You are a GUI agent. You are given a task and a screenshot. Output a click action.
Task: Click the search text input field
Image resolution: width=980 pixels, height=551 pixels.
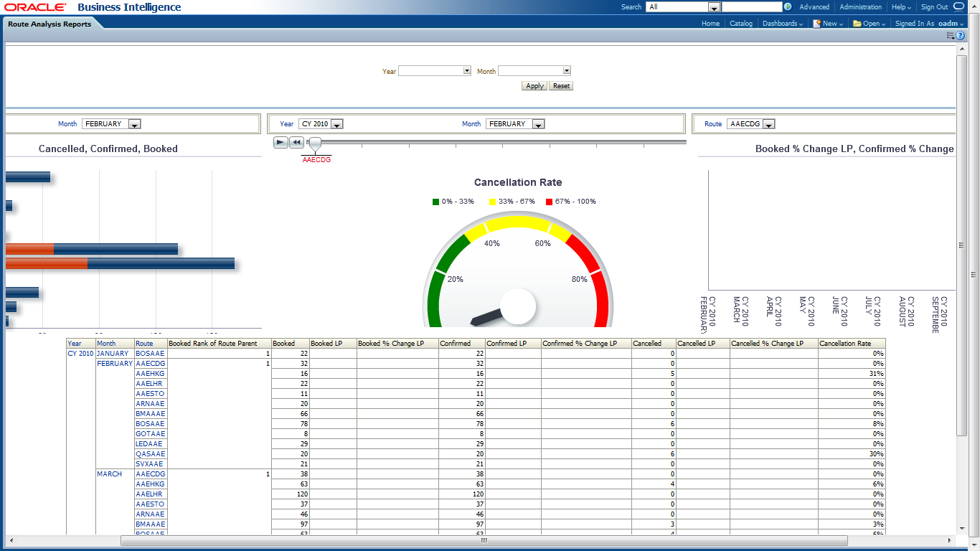(x=752, y=7)
